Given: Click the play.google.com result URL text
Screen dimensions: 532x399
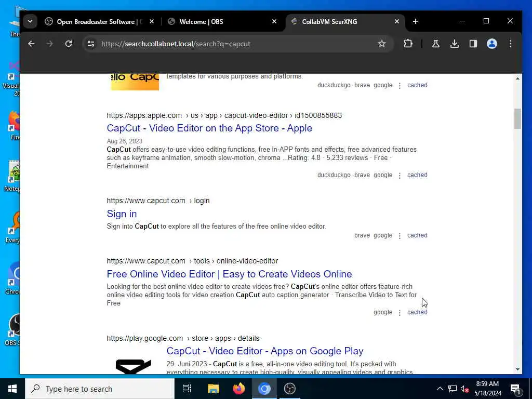Looking at the screenshot, I should [183, 338].
